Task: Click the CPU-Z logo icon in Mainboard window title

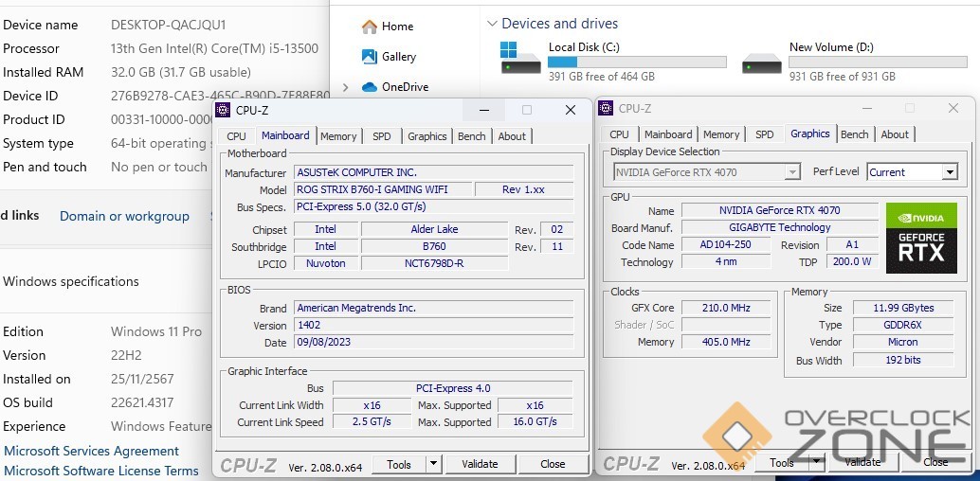Action: pos(223,110)
